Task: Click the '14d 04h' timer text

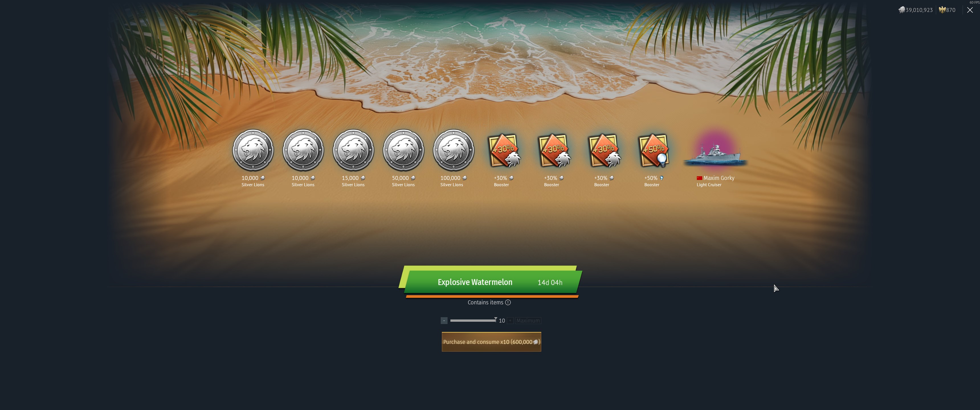Action: tap(550, 282)
